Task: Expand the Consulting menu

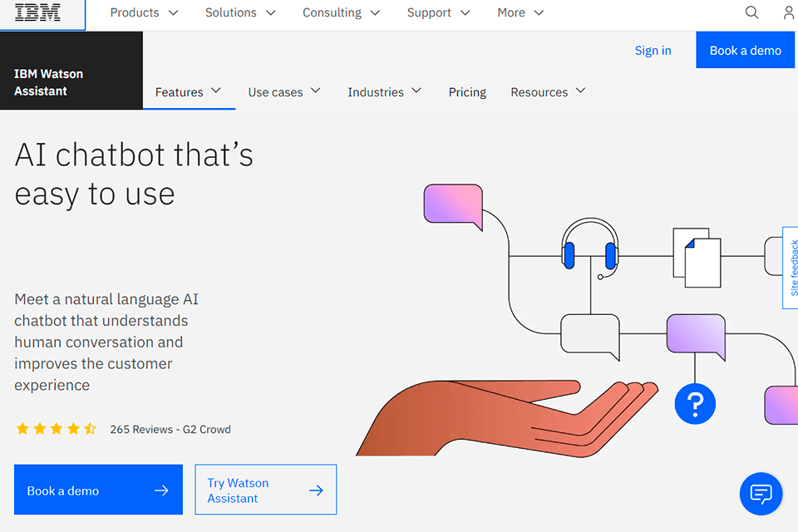Action: pos(341,12)
